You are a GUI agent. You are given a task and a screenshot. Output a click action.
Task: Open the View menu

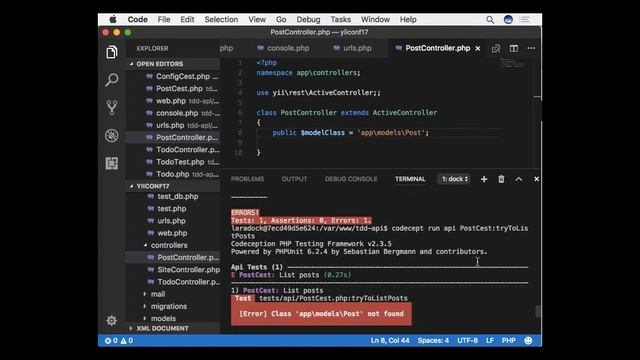point(257,19)
